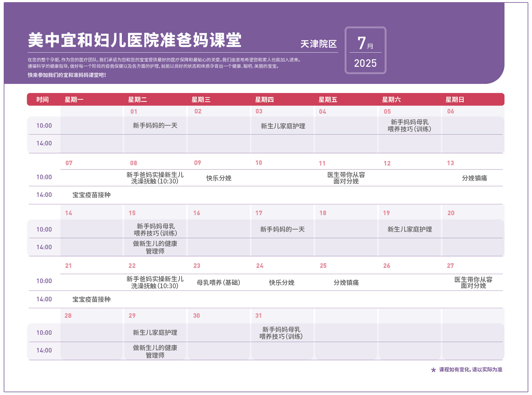Select the date number 25

point(323,266)
